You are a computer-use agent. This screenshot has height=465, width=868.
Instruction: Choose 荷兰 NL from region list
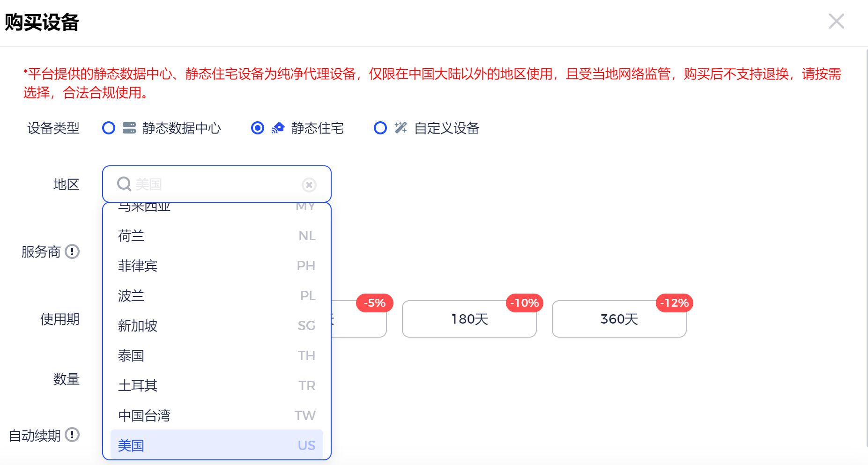[x=216, y=236]
